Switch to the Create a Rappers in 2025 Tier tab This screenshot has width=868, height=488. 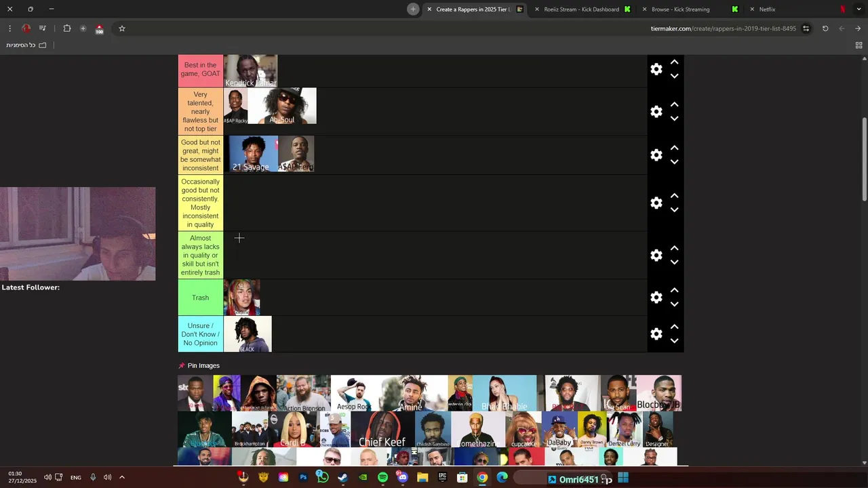tap(475, 9)
